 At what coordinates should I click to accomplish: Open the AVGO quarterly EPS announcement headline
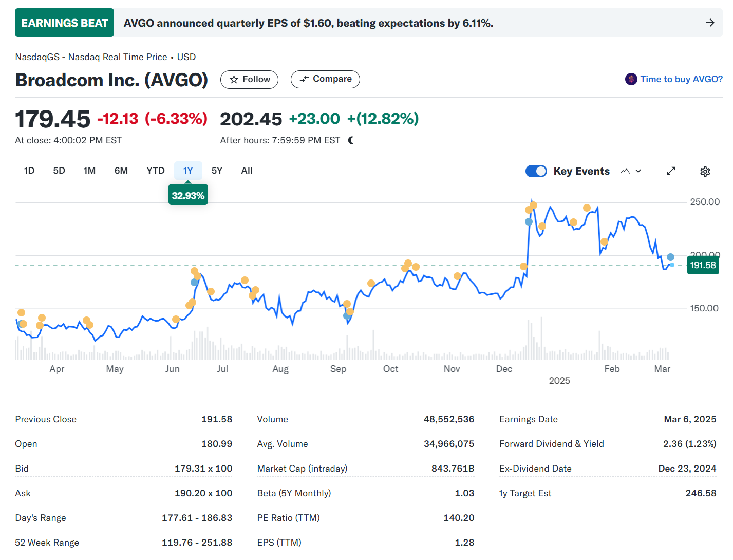[x=308, y=23]
